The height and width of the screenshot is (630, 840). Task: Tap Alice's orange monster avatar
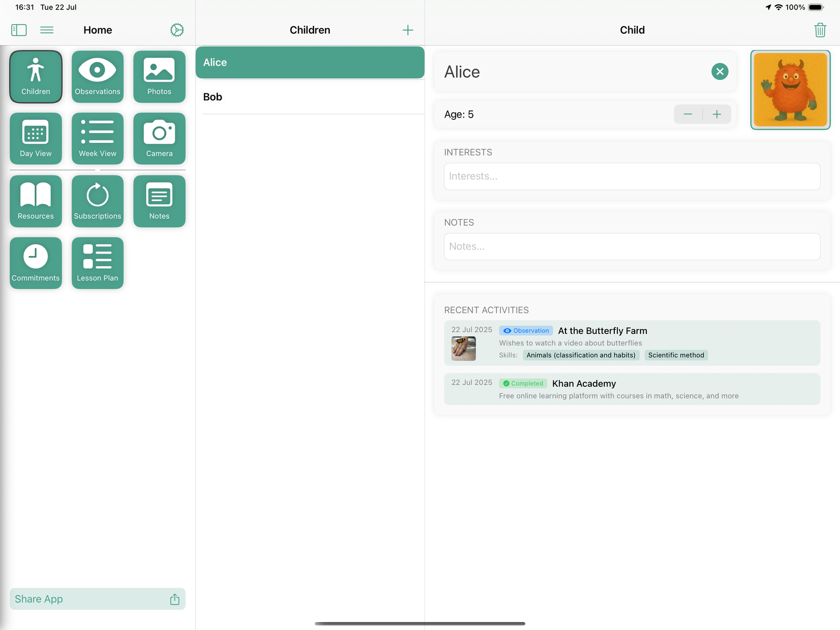(x=790, y=90)
